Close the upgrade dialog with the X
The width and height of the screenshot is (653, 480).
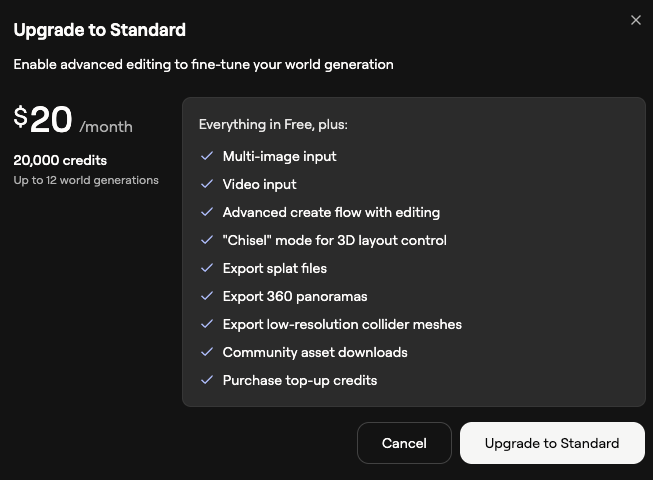[636, 20]
